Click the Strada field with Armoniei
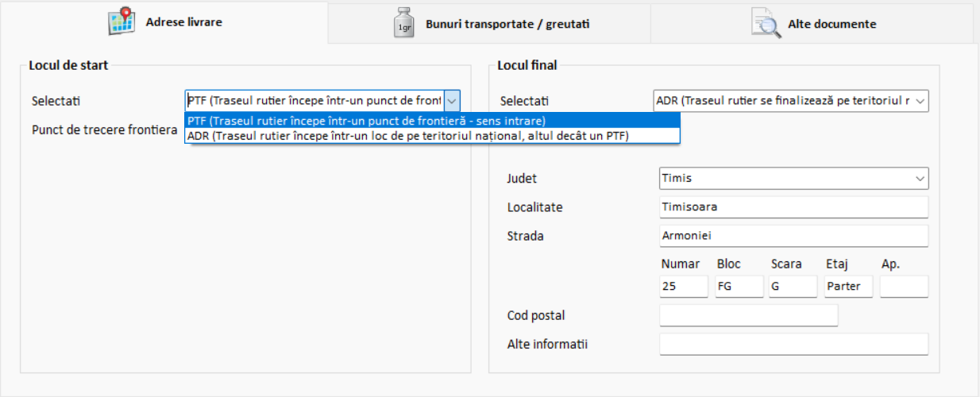 (x=794, y=236)
